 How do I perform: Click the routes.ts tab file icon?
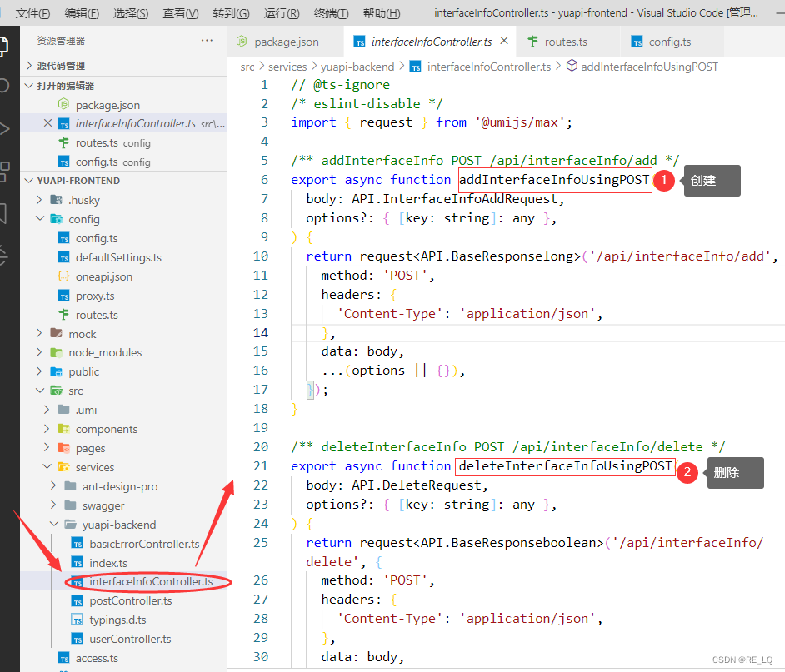click(x=532, y=42)
